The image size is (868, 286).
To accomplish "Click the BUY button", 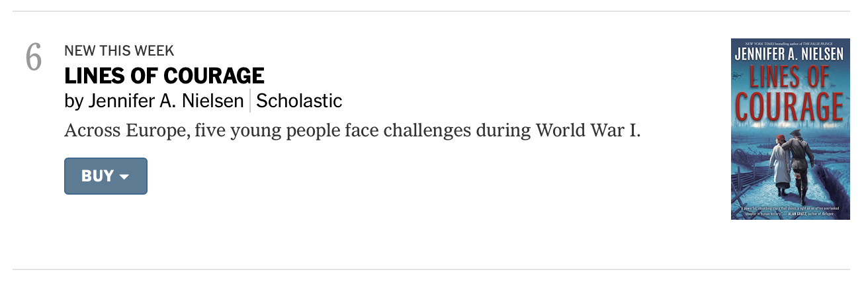I will tap(97, 176).
